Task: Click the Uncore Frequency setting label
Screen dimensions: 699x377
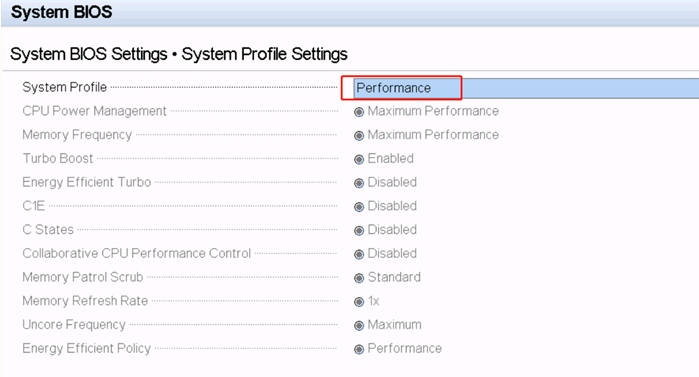Action: pos(74,324)
